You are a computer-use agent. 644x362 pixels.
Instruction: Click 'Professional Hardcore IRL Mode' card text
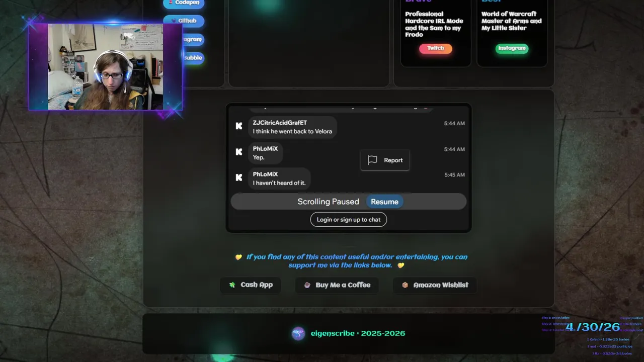click(x=434, y=25)
